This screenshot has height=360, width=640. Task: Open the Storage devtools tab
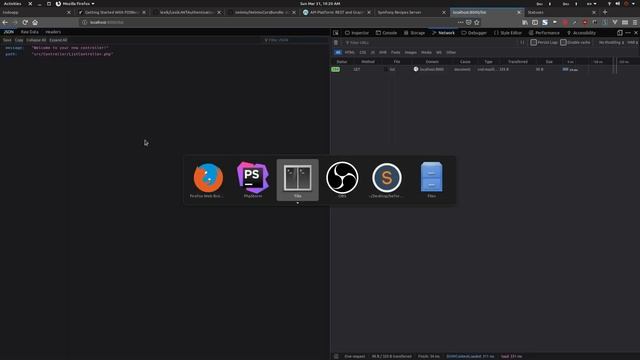414,33
